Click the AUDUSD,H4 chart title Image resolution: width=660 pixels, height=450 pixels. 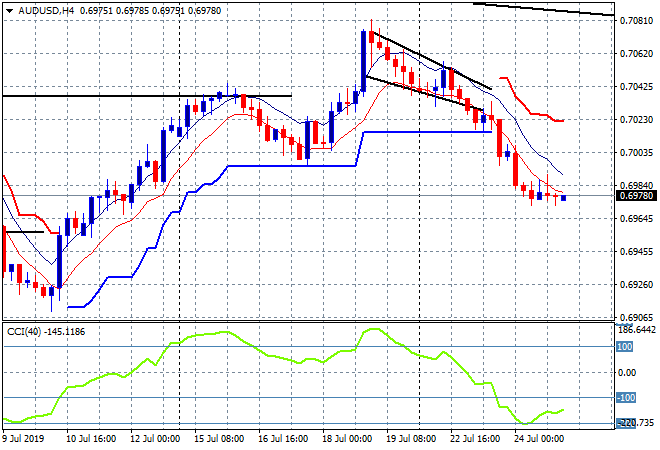click(46, 11)
